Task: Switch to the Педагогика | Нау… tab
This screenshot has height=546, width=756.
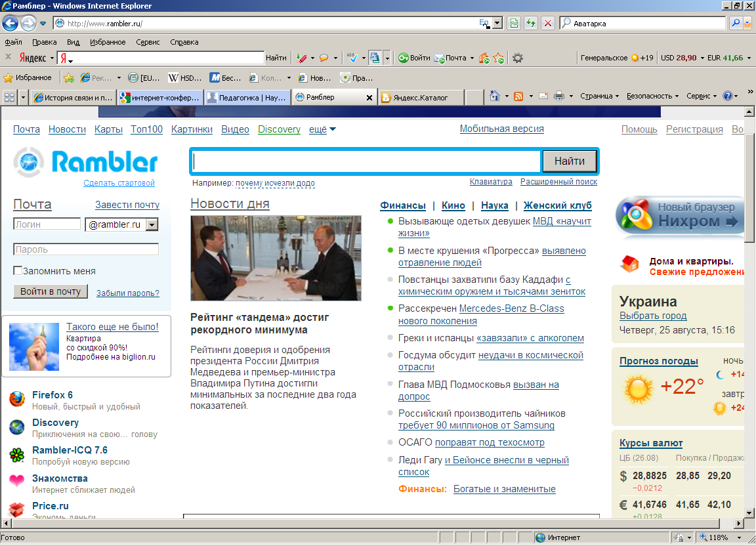Action: click(248, 97)
